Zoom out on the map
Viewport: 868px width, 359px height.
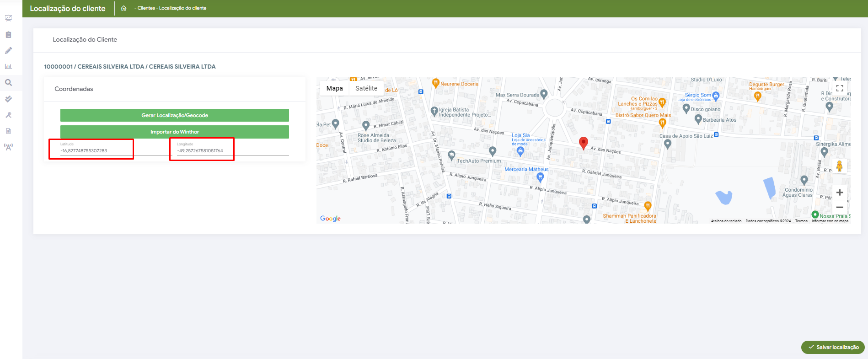point(839,207)
